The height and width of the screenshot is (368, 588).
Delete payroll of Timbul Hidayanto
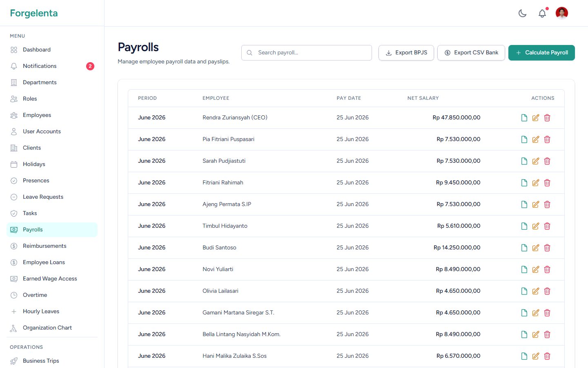547,226
